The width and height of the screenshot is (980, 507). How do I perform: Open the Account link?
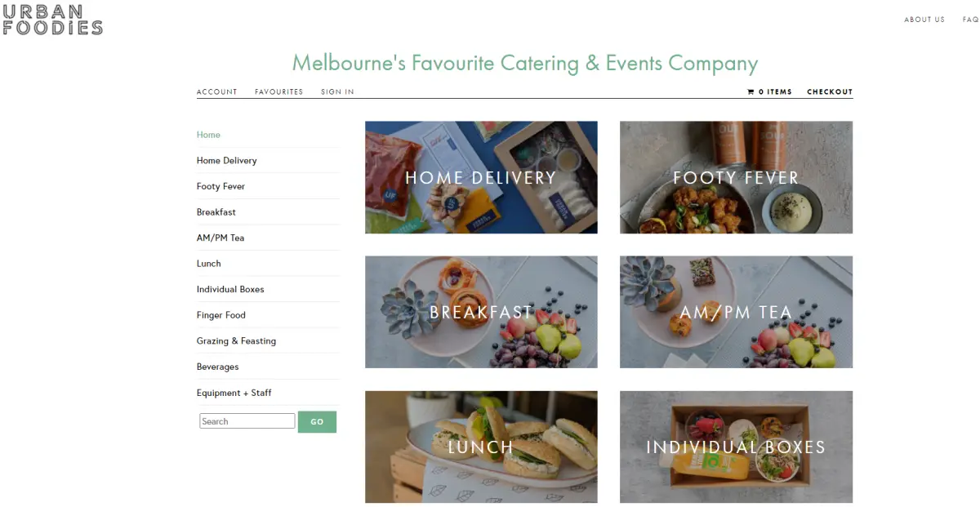point(217,92)
